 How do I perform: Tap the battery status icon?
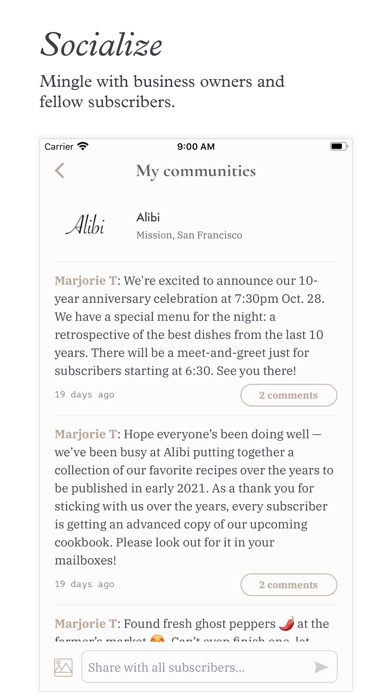339,146
